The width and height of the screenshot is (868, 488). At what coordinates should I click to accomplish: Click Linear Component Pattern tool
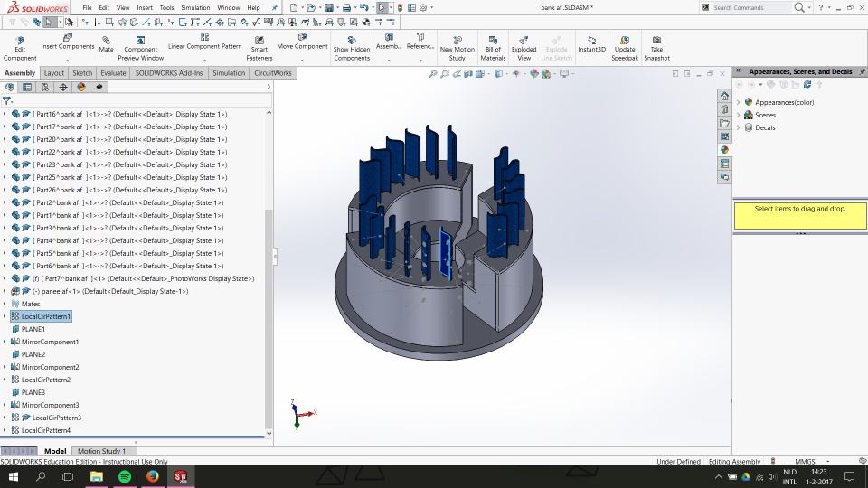205,42
